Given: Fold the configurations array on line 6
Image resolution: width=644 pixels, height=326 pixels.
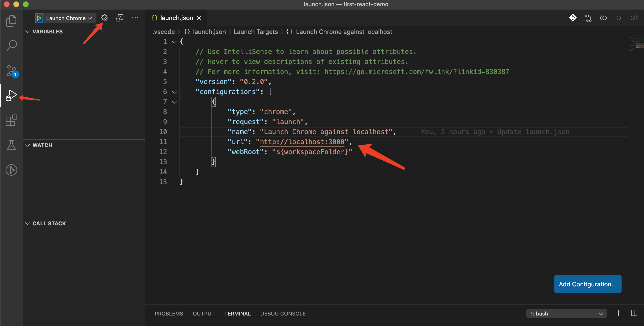Looking at the screenshot, I should [x=174, y=92].
